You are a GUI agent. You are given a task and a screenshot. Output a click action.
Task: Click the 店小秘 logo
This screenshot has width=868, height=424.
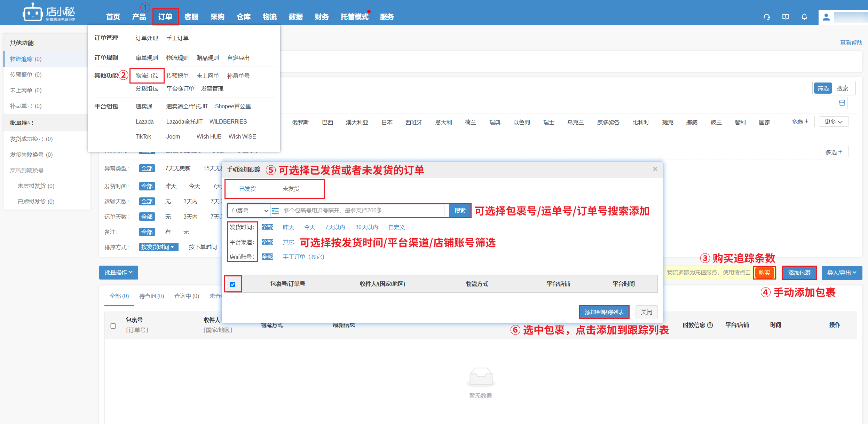tap(49, 13)
